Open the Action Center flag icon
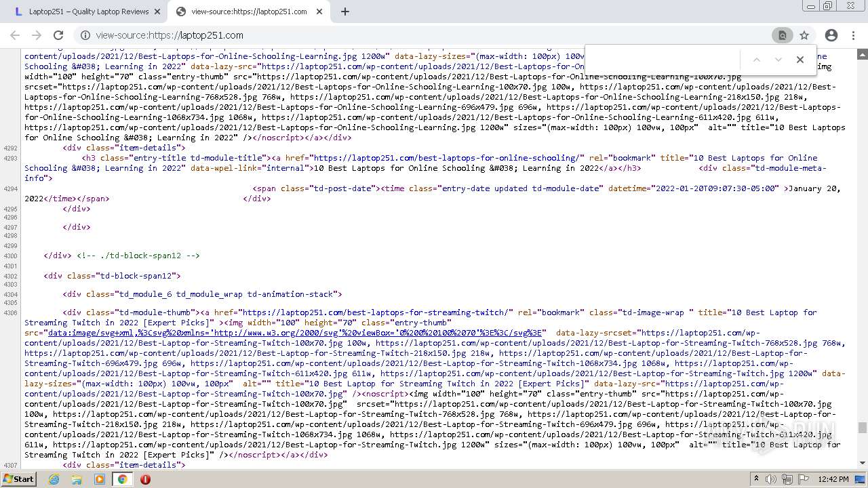Image resolution: width=868 pixels, height=488 pixels. 804,479
